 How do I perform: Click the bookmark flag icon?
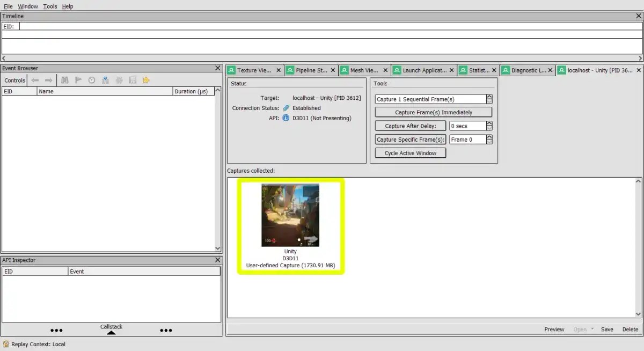(x=78, y=80)
